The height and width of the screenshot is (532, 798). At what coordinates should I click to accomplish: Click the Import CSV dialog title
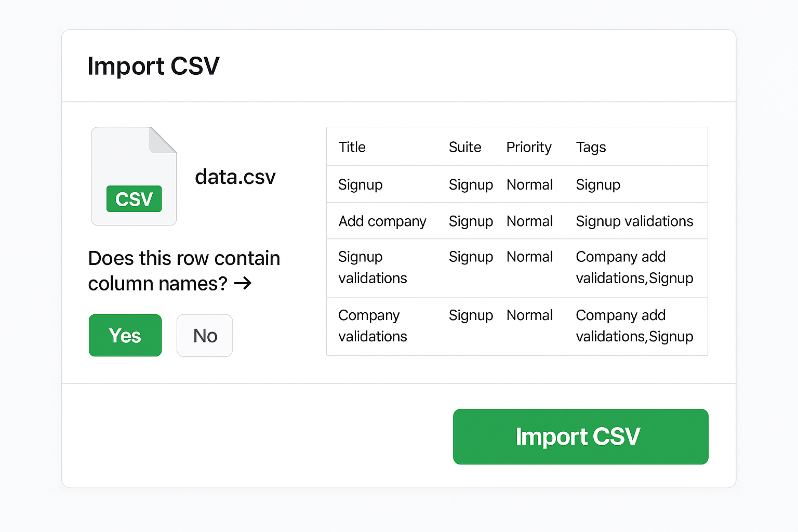tap(153, 66)
